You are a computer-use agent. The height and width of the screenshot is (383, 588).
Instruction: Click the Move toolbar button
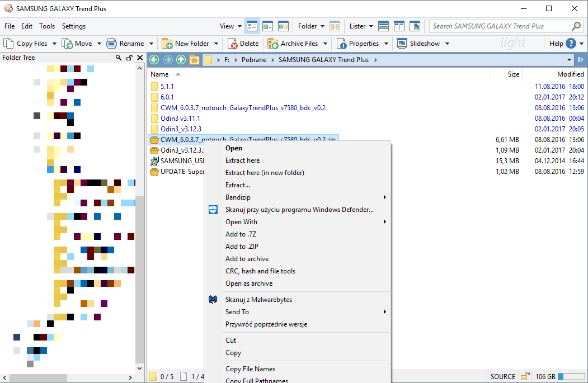pyautogui.click(x=77, y=44)
